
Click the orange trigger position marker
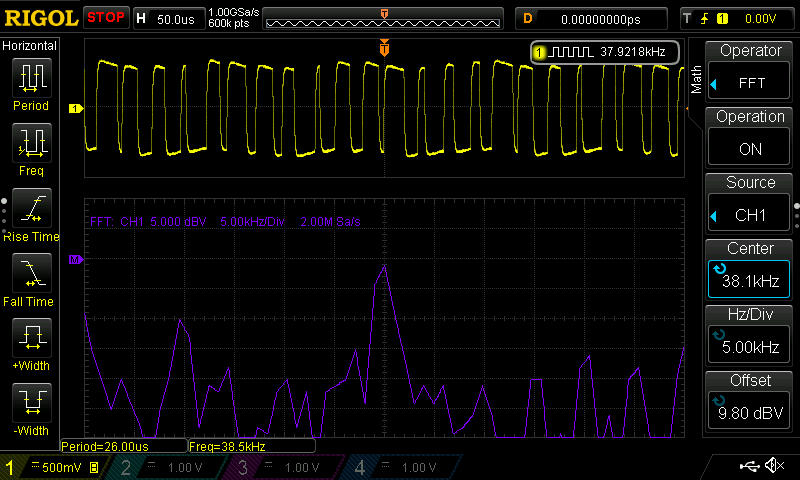pos(385,48)
